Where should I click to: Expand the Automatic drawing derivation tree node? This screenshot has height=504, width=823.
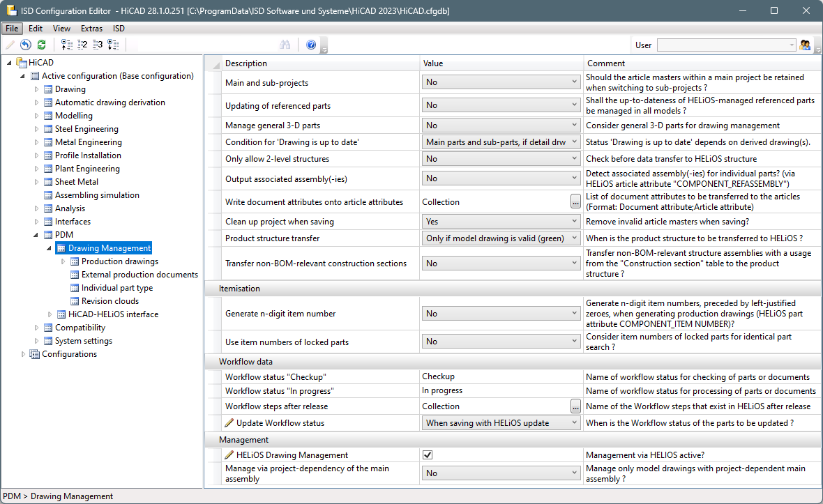pyautogui.click(x=37, y=102)
